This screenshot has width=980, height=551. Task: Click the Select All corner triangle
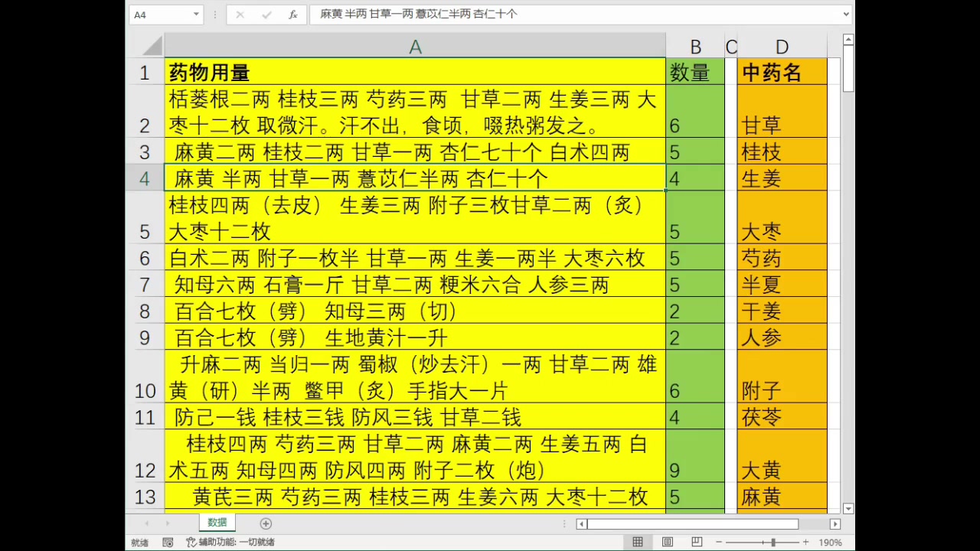click(152, 46)
